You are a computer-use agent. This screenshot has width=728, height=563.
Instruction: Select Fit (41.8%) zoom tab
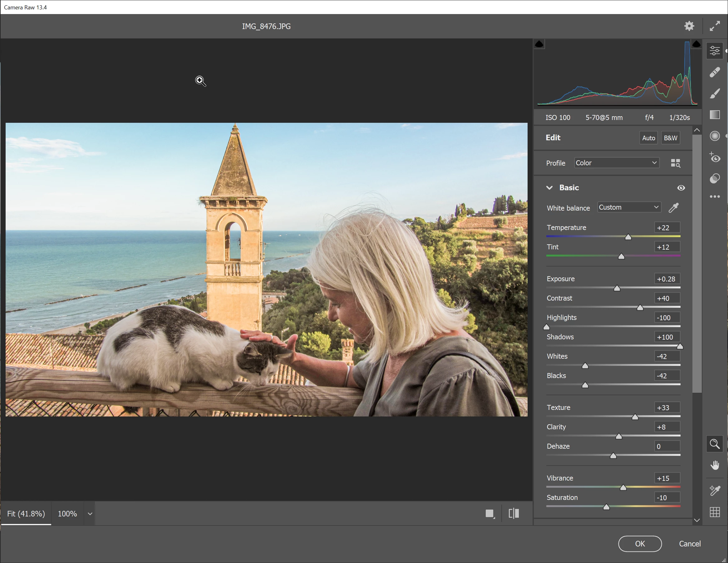coord(26,514)
